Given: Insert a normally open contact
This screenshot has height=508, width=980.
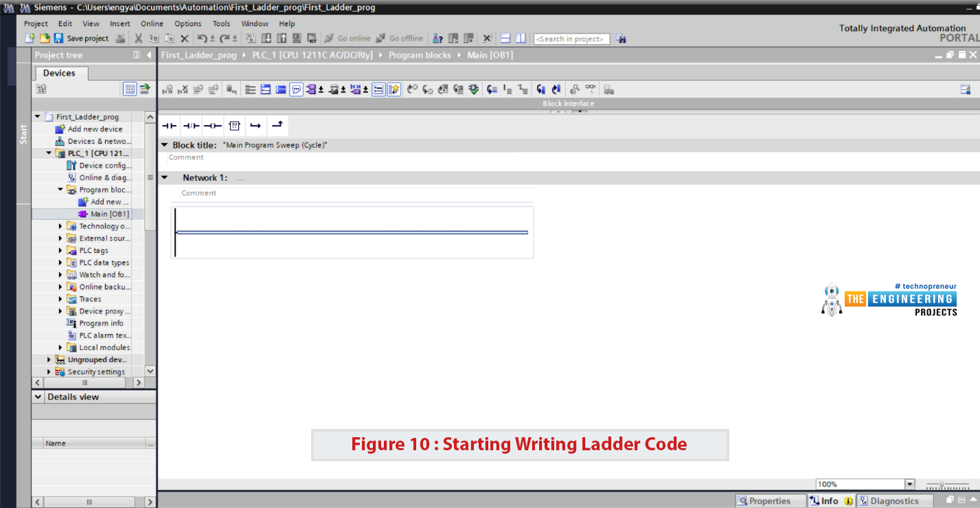Looking at the screenshot, I should (169, 126).
